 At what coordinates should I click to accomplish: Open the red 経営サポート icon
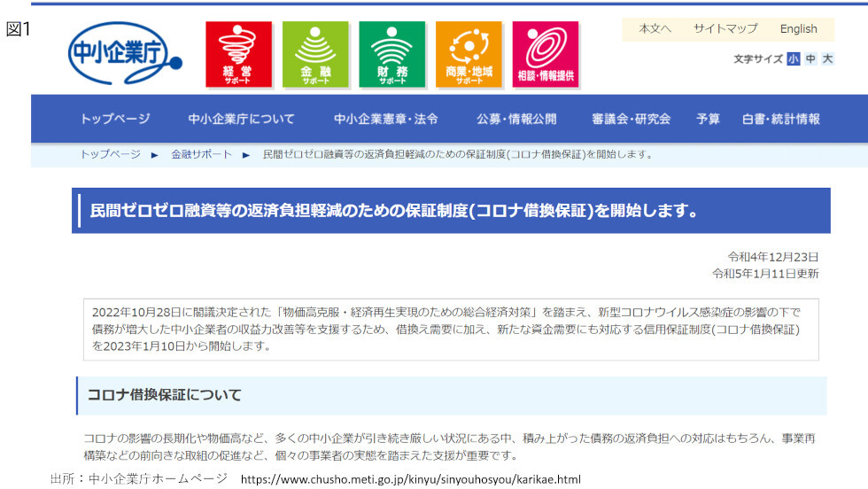(x=238, y=54)
